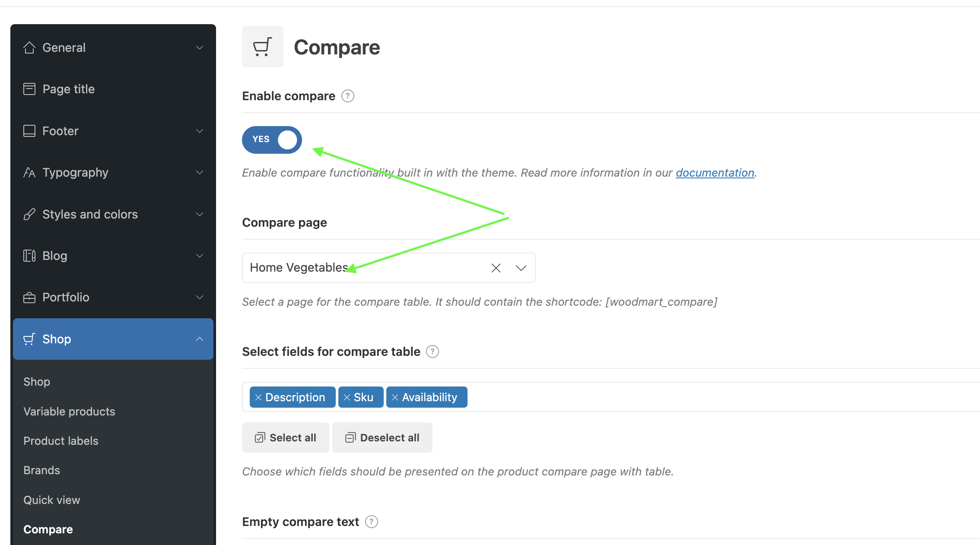
Task: Open Product labels submenu item
Action: click(61, 441)
